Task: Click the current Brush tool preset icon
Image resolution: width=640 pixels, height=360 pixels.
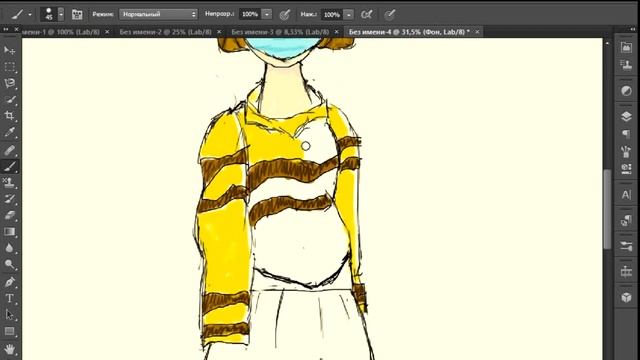Action: (x=17, y=15)
